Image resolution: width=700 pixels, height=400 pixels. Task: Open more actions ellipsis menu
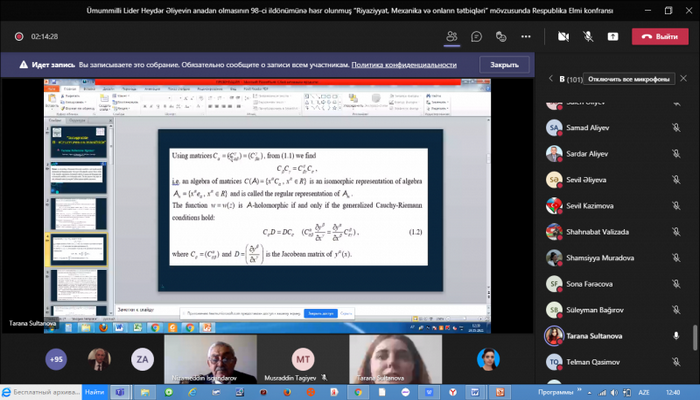click(526, 36)
